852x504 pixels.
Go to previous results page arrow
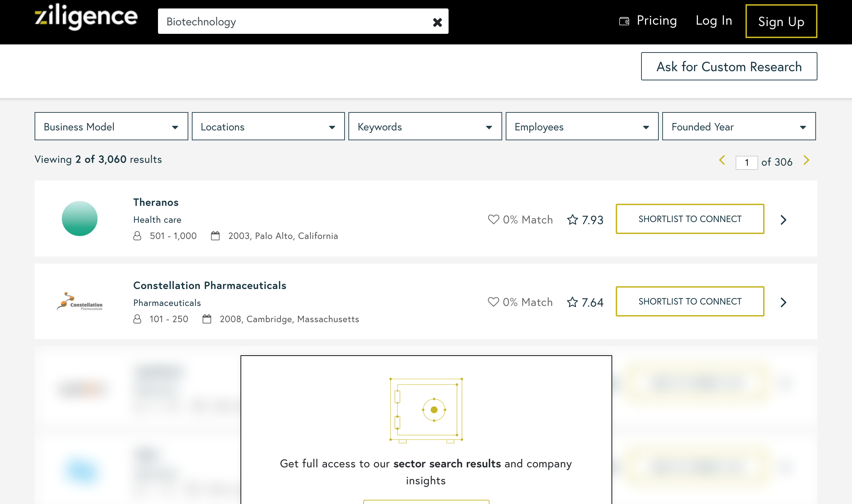coord(722,160)
